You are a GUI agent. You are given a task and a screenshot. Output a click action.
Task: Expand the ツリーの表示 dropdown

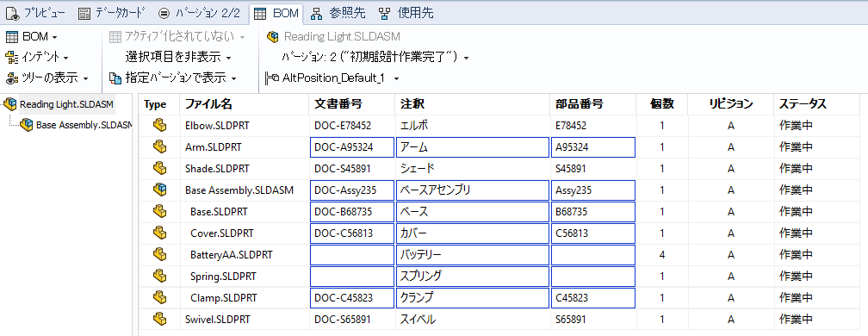click(47, 78)
